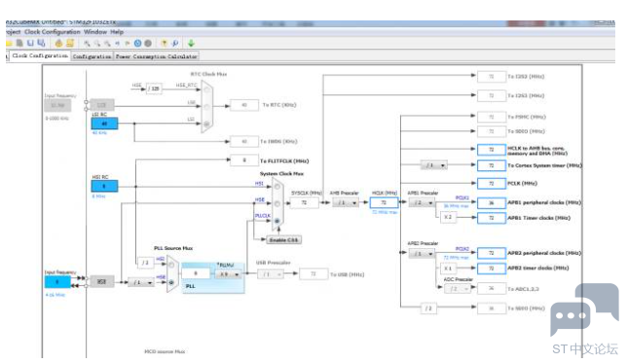This screenshot has height=364, width=627.
Task: Click the blue LSI RC 40 box
Action: coord(105,124)
